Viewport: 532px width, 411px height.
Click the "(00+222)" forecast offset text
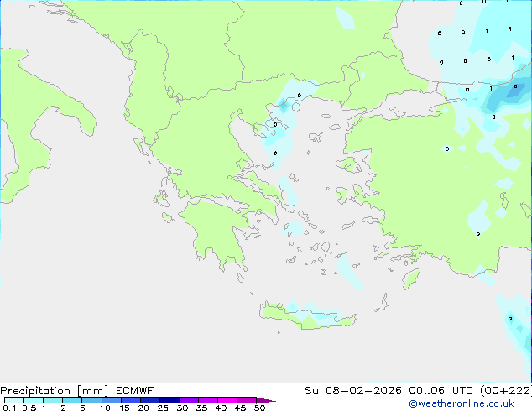(x=506, y=391)
